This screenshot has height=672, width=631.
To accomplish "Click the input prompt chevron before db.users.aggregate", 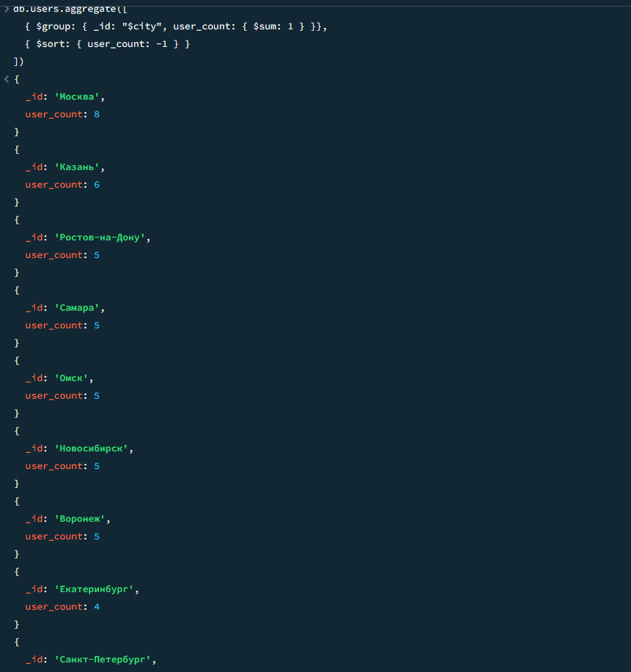I will pyautogui.click(x=7, y=9).
